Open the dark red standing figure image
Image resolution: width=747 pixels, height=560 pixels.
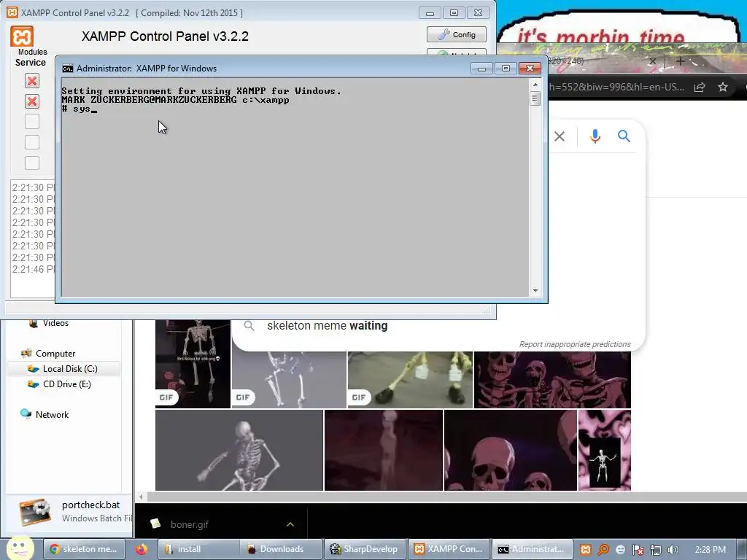pos(384,450)
